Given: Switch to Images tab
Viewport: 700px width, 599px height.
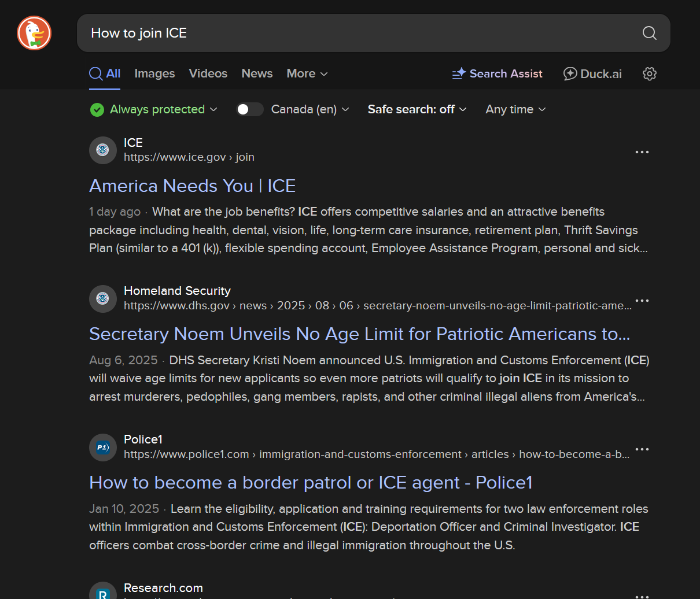Looking at the screenshot, I should point(154,73).
